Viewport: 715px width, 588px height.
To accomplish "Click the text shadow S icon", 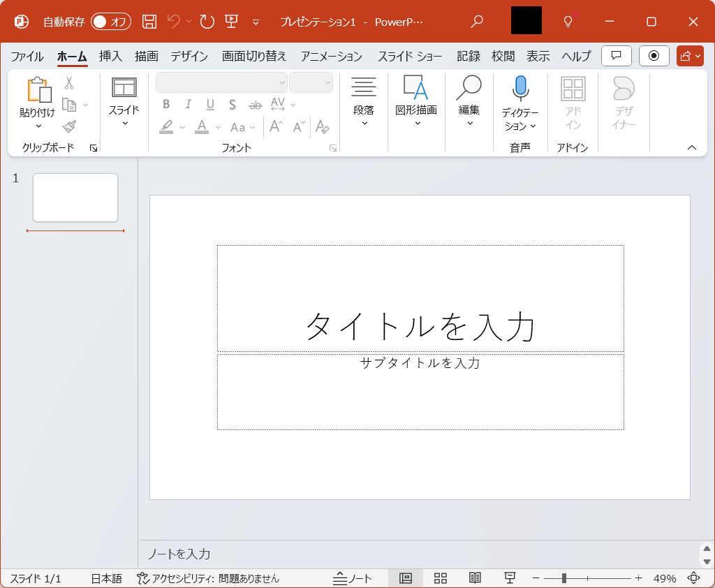I will 233,105.
